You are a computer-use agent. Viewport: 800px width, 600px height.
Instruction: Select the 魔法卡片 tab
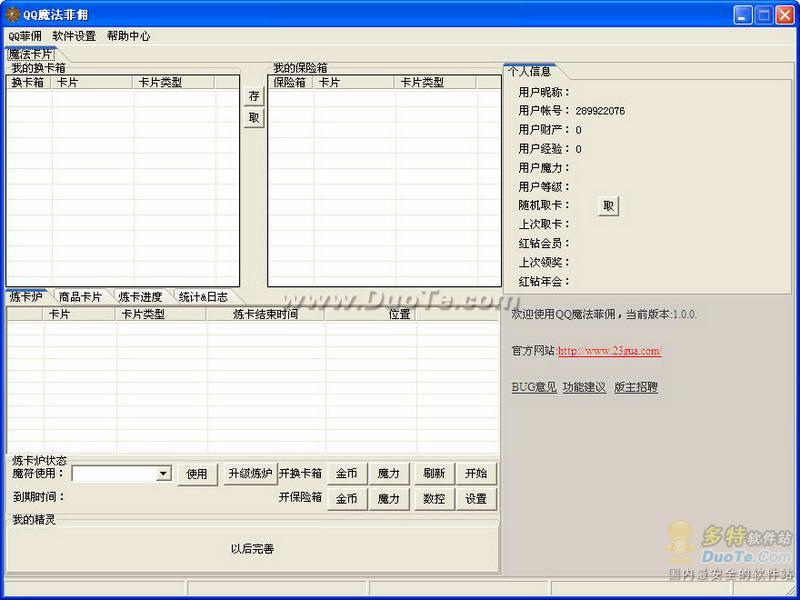pyautogui.click(x=31, y=54)
